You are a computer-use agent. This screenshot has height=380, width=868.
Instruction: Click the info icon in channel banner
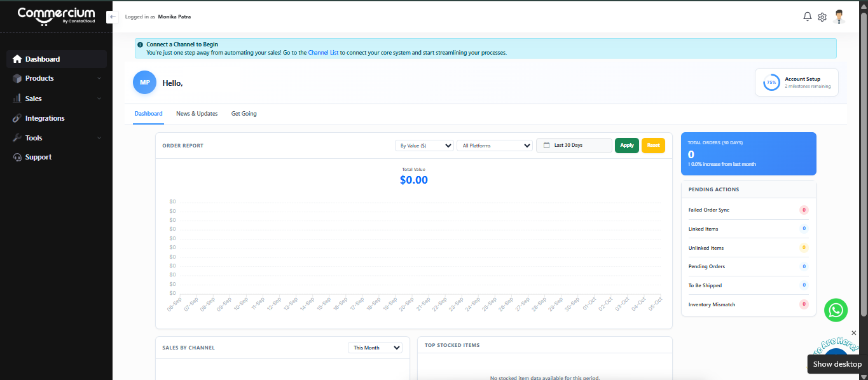point(141,44)
